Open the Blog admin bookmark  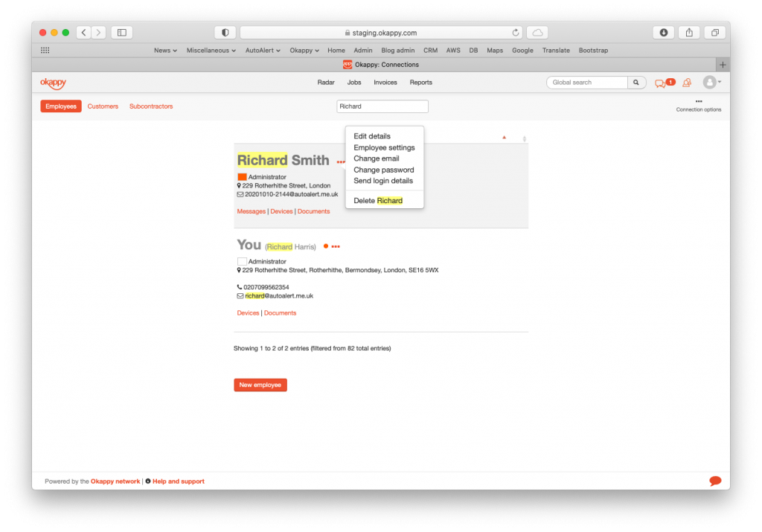click(397, 51)
